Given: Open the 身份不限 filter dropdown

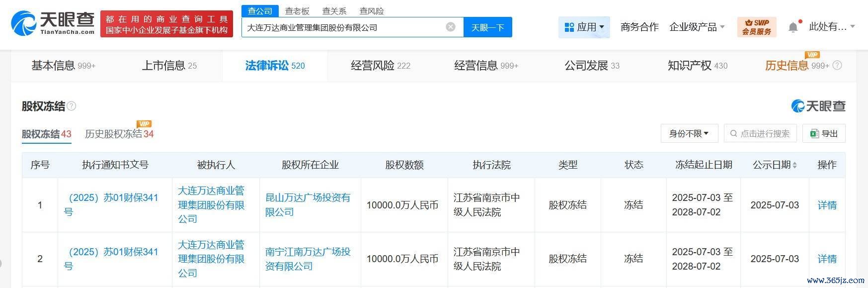Looking at the screenshot, I should [x=689, y=133].
